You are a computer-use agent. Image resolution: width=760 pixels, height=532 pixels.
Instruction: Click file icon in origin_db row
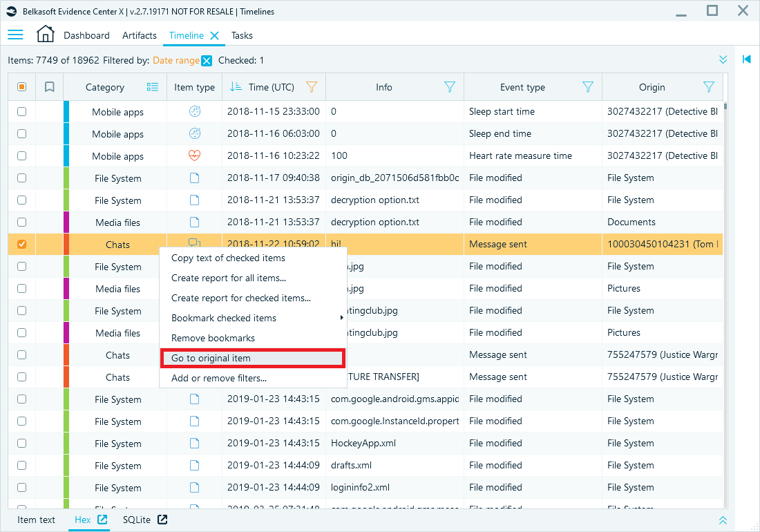pos(194,178)
